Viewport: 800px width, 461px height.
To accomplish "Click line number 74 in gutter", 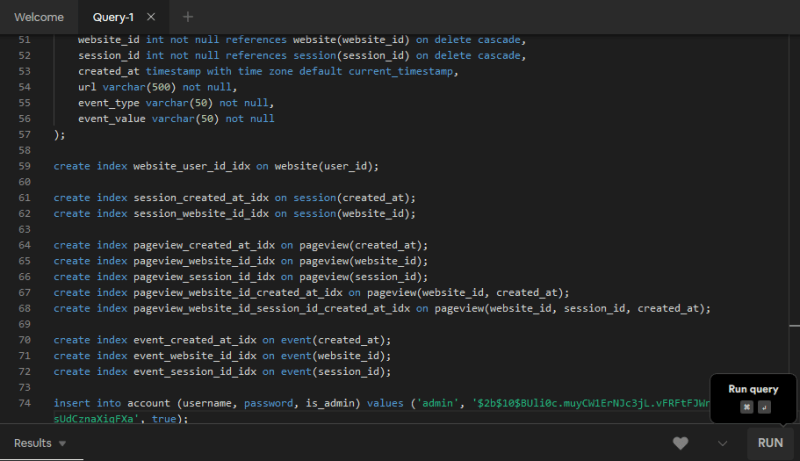I will [x=24, y=403].
